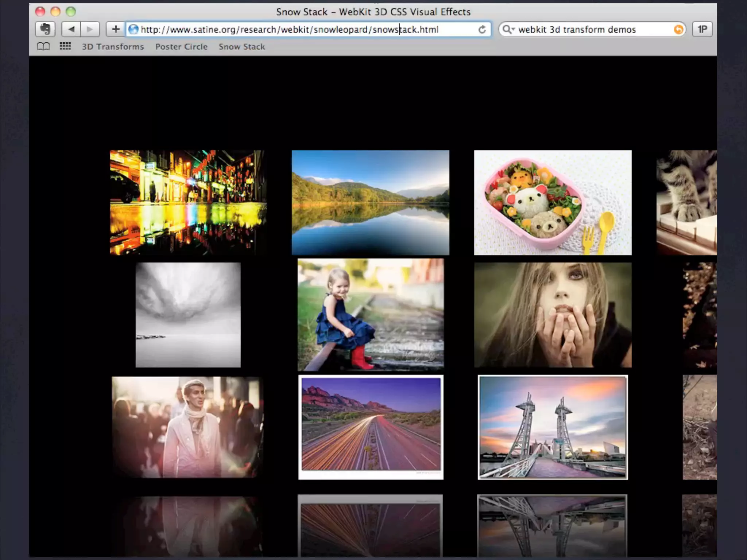Click the orange SnapBack icon in search field

click(x=678, y=30)
